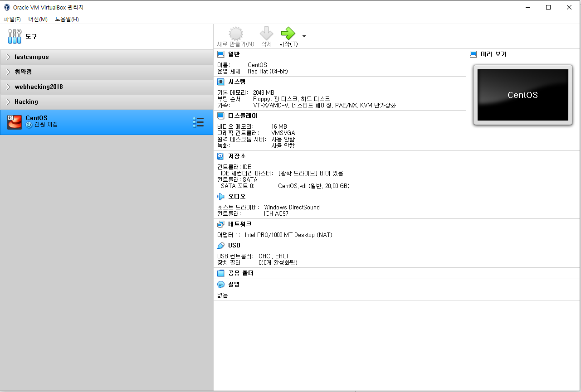The width and height of the screenshot is (581, 392).
Task: Start the VM with green arrow icon
Action: tap(288, 34)
